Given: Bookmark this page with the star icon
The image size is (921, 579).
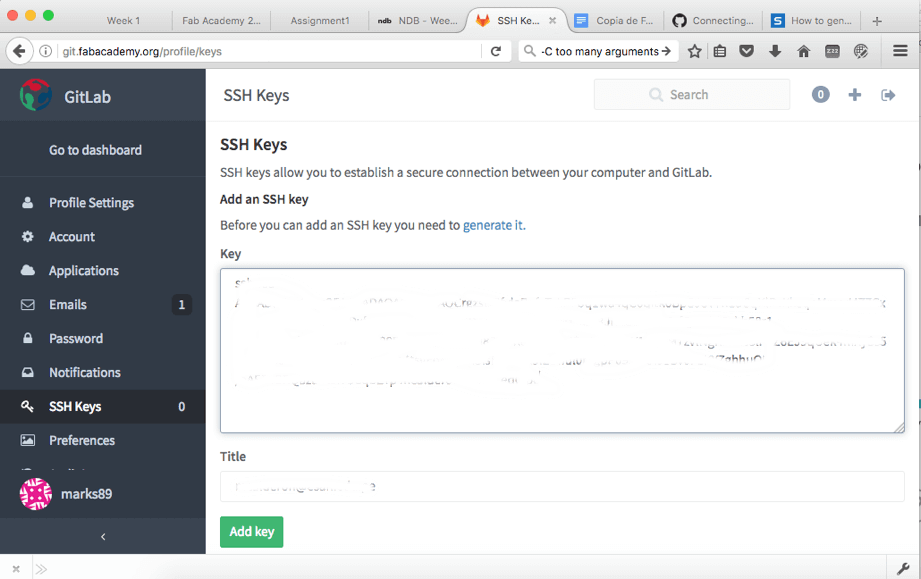Looking at the screenshot, I should point(694,51).
